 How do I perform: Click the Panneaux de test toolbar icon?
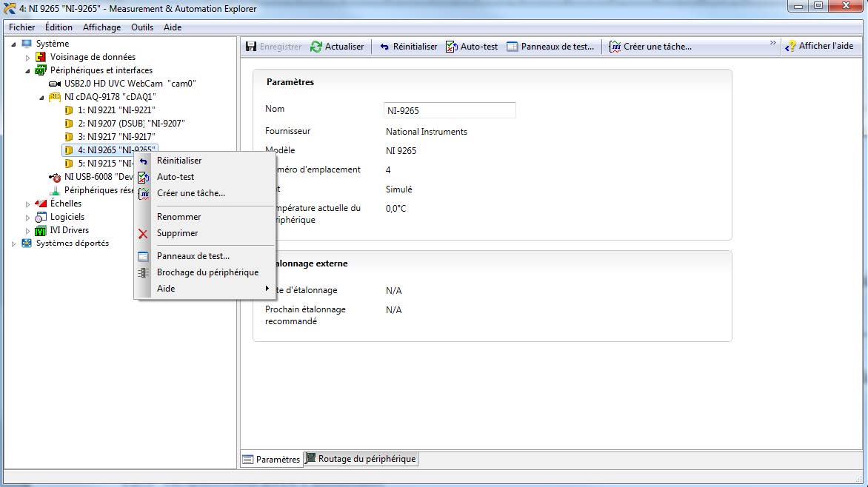(x=513, y=47)
